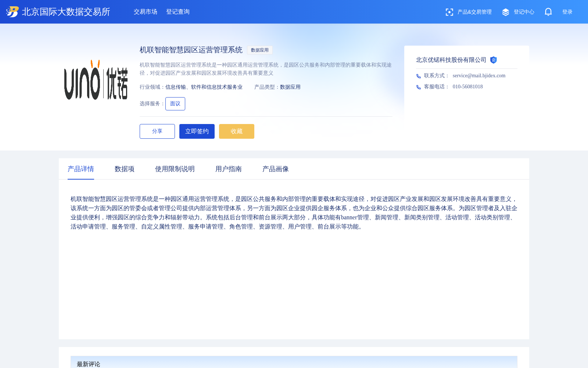Go to 交易市场 in the top navigation
This screenshot has height=368, width=588.
point(146,12)
